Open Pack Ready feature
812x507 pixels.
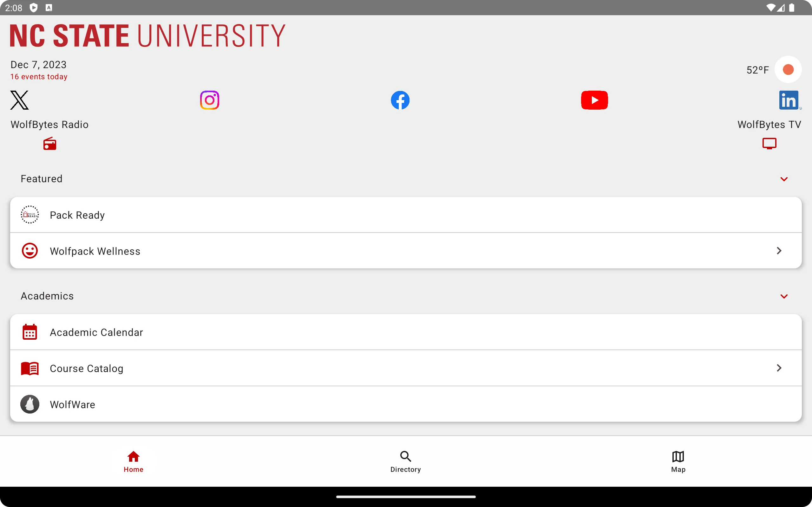coord(406,214)
